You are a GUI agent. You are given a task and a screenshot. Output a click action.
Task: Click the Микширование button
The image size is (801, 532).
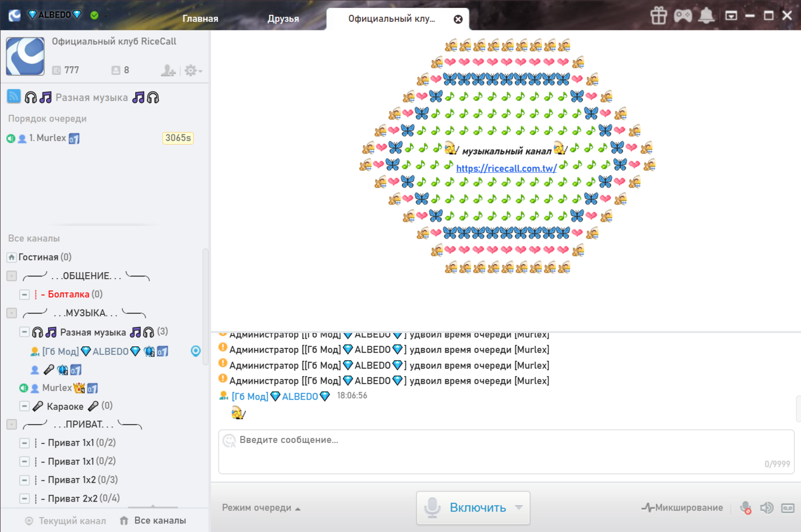tap(682, 508)
